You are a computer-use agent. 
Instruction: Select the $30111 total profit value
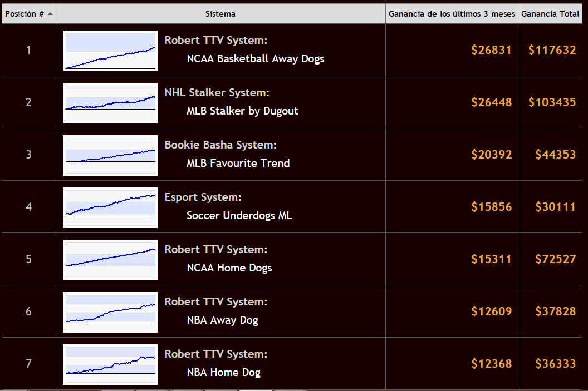click(x=555, y=207)
